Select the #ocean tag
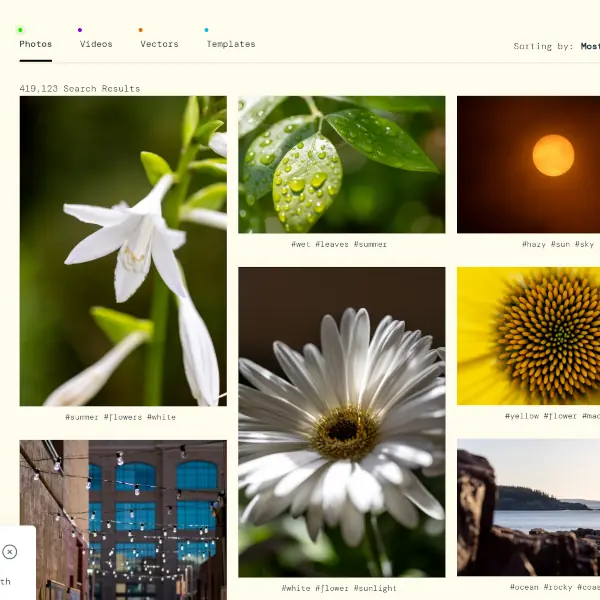Image resolution: width=600 pixels, height=600 pixels. (525, 588)
